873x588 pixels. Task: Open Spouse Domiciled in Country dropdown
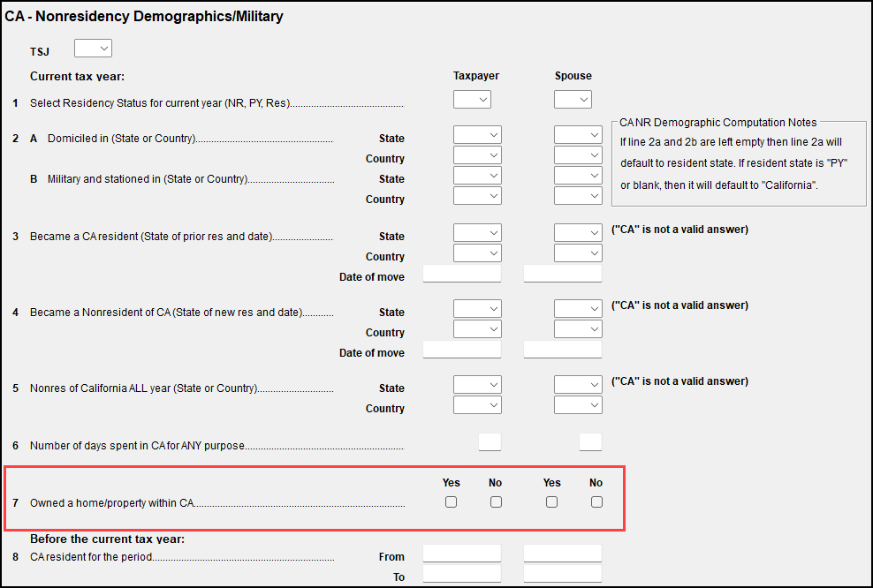click(578, 155)
